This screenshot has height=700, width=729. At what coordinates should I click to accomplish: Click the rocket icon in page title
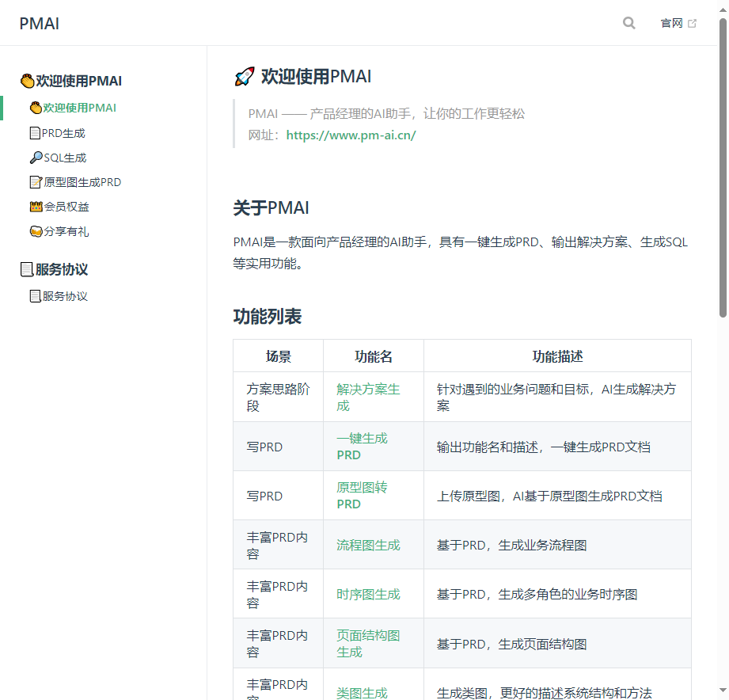click(x=245, y=76)
